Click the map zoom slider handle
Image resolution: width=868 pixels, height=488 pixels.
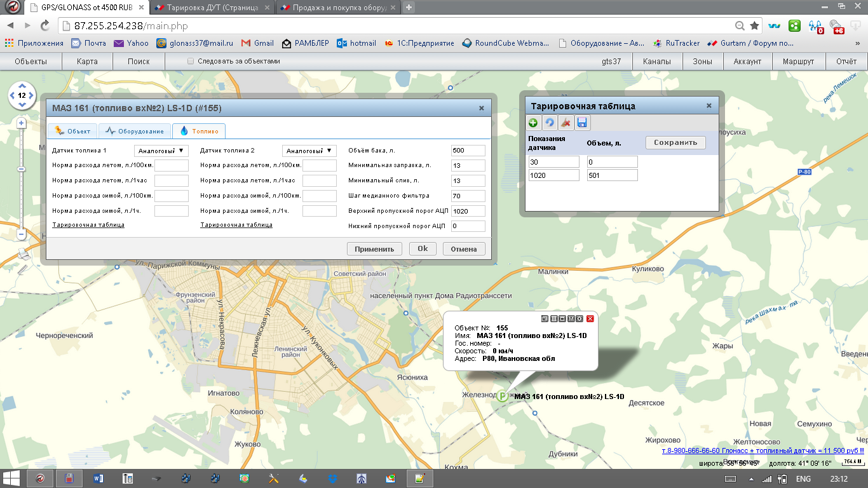pos(21,169)
